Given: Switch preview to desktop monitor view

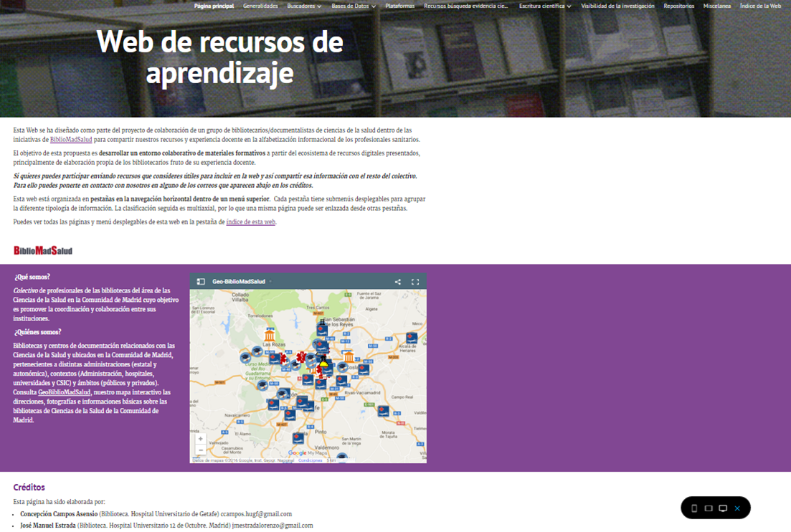Looking at the screenshot, I should point(723,508).
